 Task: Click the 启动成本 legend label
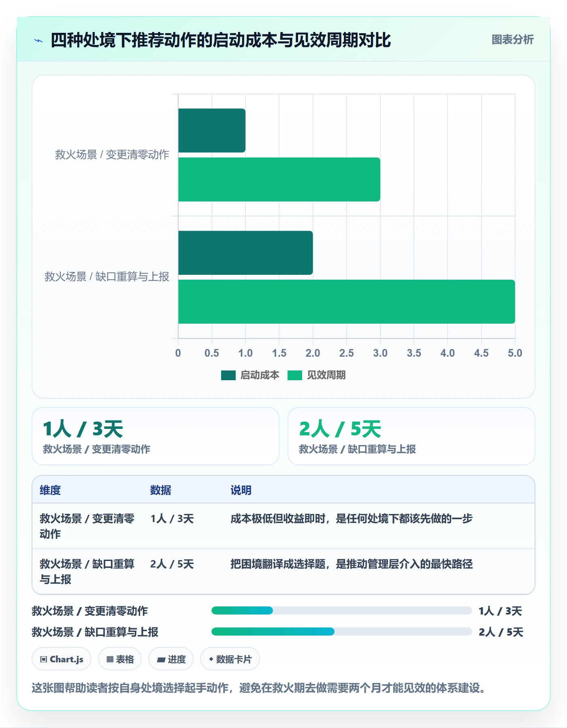click(x=260, y=375)
